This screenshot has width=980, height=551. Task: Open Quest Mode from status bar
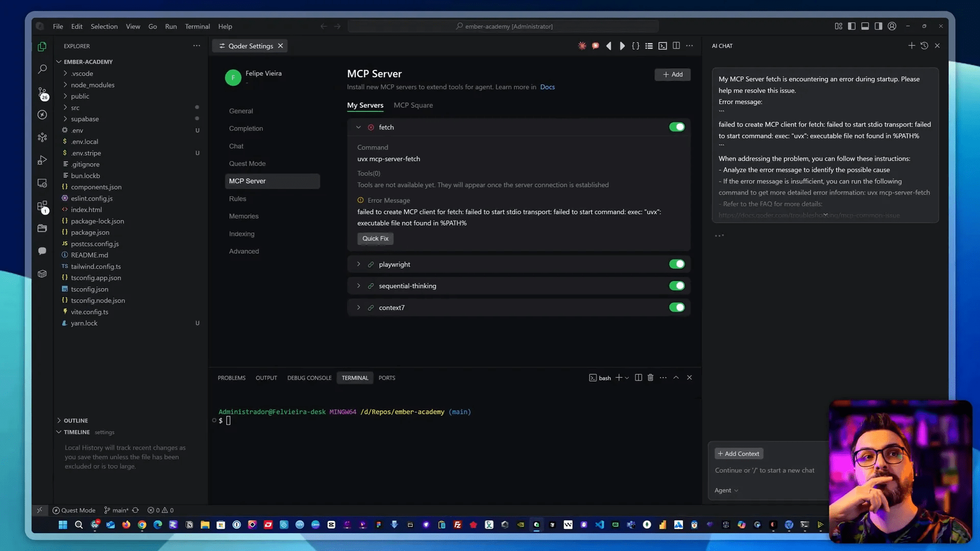tap(74, 510)
